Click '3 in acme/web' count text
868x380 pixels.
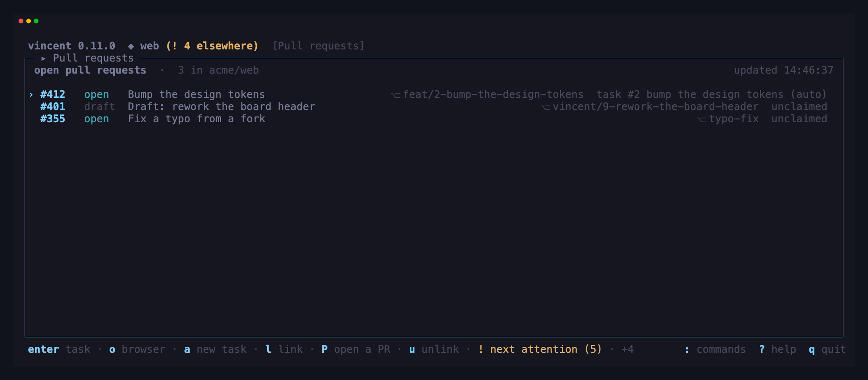pos(218,70)
